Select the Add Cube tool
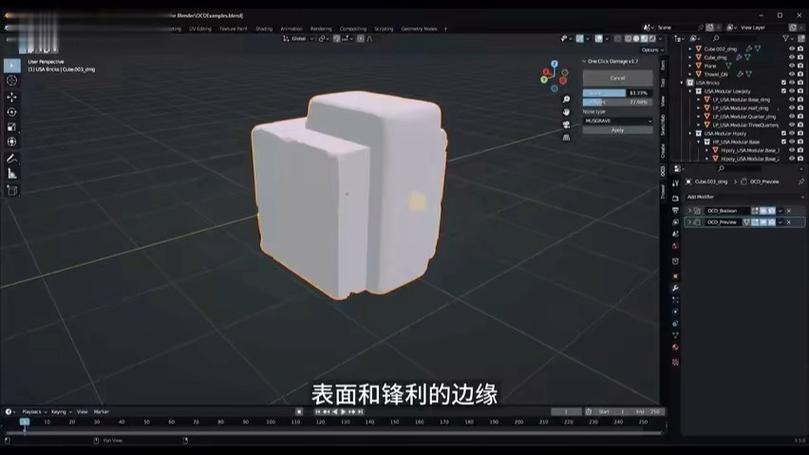 [x=12, y=191]
